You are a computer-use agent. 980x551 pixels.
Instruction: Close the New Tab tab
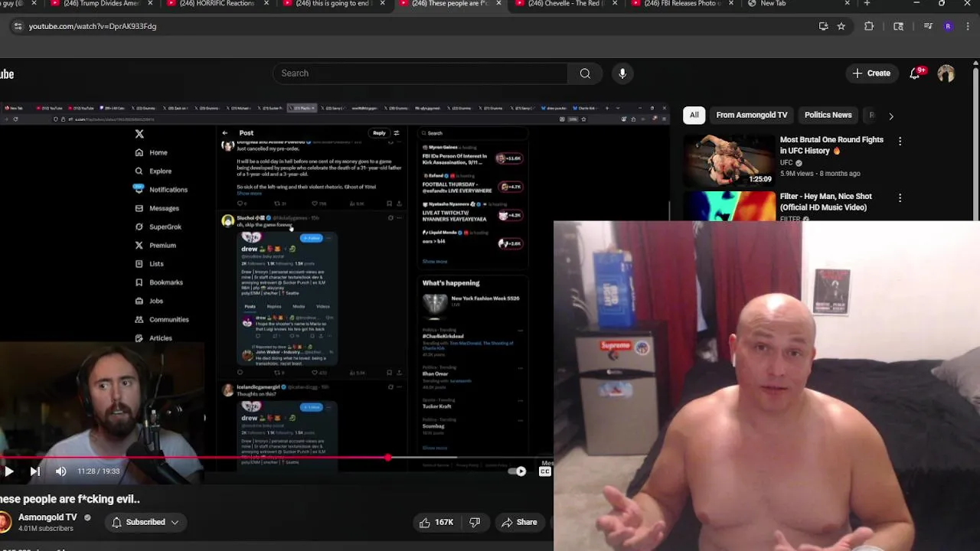847,3
